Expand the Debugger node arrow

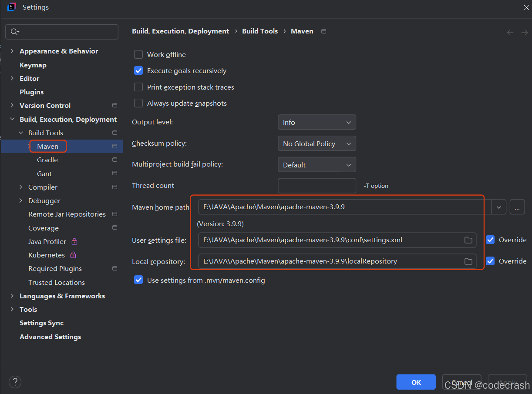coord(21,200)
